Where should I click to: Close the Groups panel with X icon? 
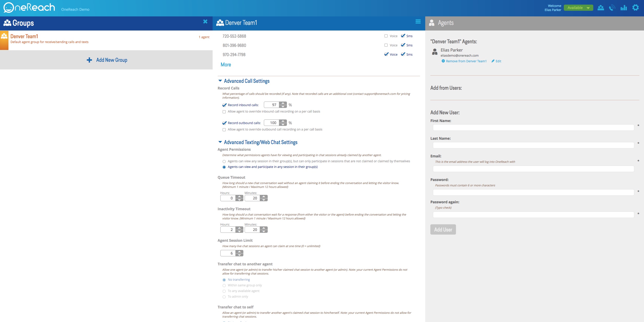tap(205, 22)
